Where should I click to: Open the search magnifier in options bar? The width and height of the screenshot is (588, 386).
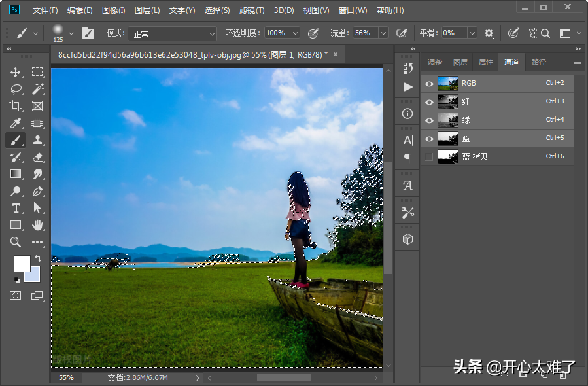(545, 33)
